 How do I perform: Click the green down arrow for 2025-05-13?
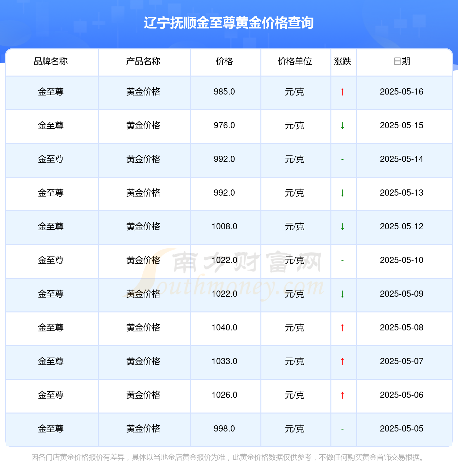click(342, 193)
